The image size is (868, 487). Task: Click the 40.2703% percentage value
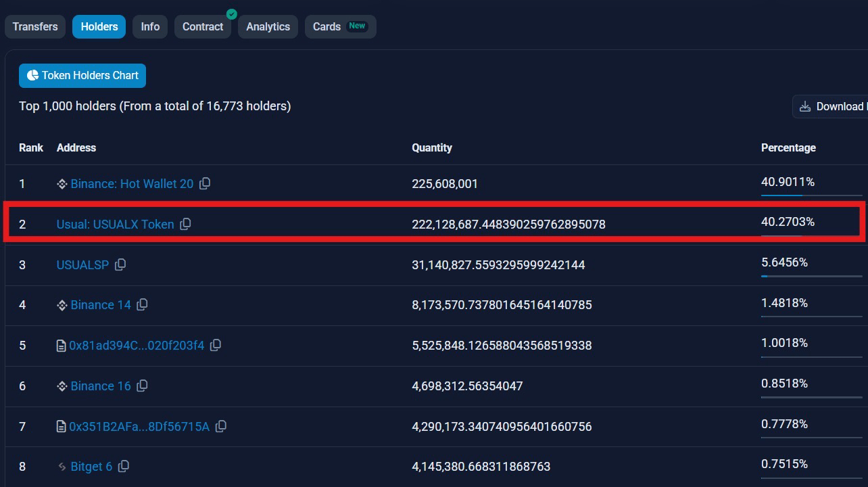point(788,222)
